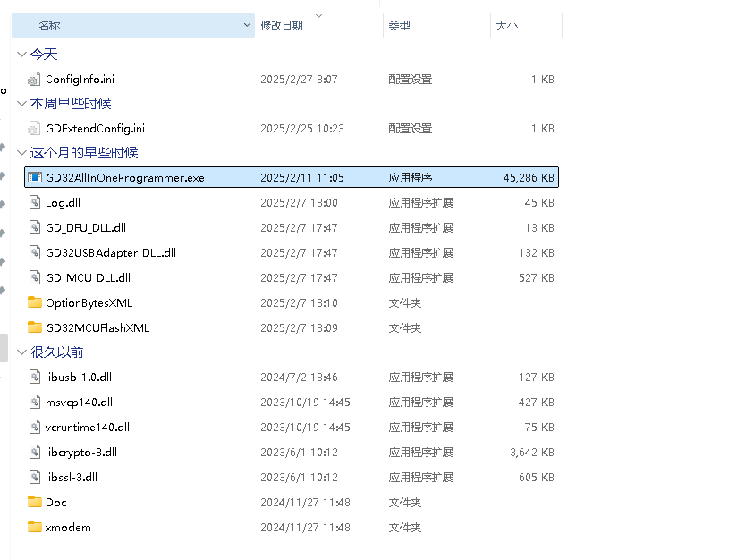The width and height of the screenshot is (754, 560).
Task: Select the GD_MCU_DLL.dll file name
Action: [88, 278]
